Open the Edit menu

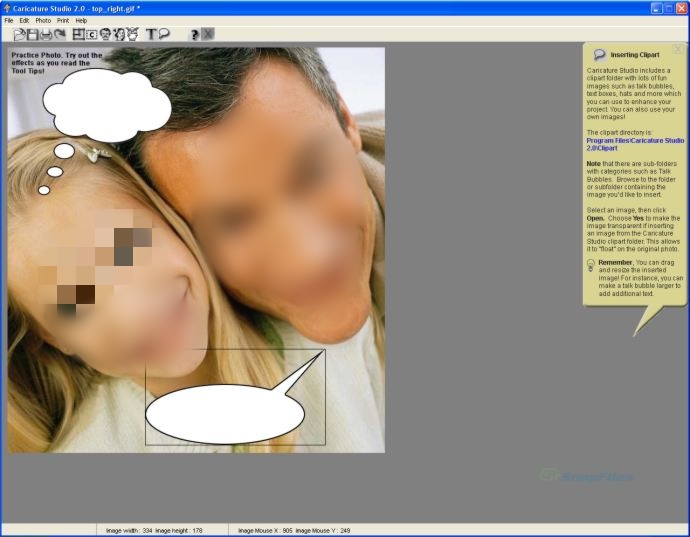pos(24,20)
